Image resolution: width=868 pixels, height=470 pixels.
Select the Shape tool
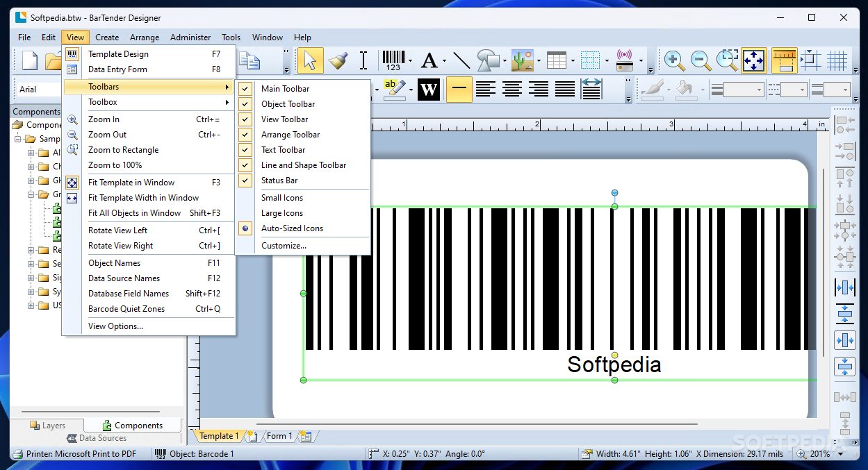click(489, 60)
